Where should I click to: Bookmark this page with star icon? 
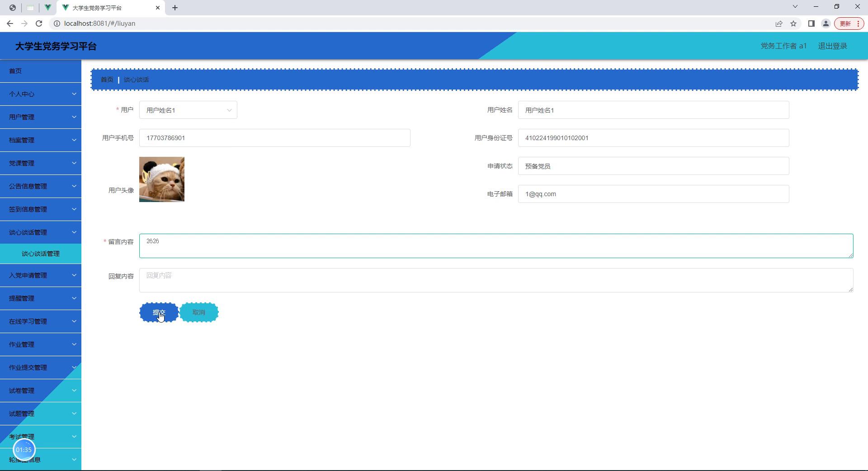793,24
